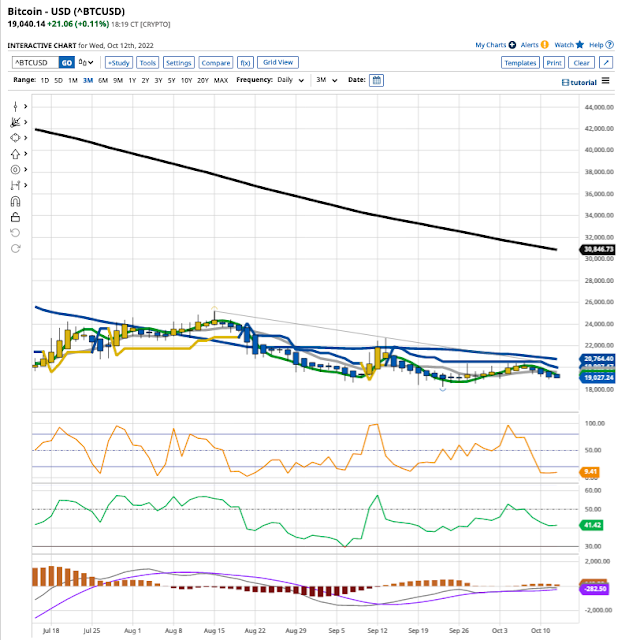The height and width of the screenshot is (640, 640).
Task: Expand the circular annotation tool options
Action: [26, 169]
